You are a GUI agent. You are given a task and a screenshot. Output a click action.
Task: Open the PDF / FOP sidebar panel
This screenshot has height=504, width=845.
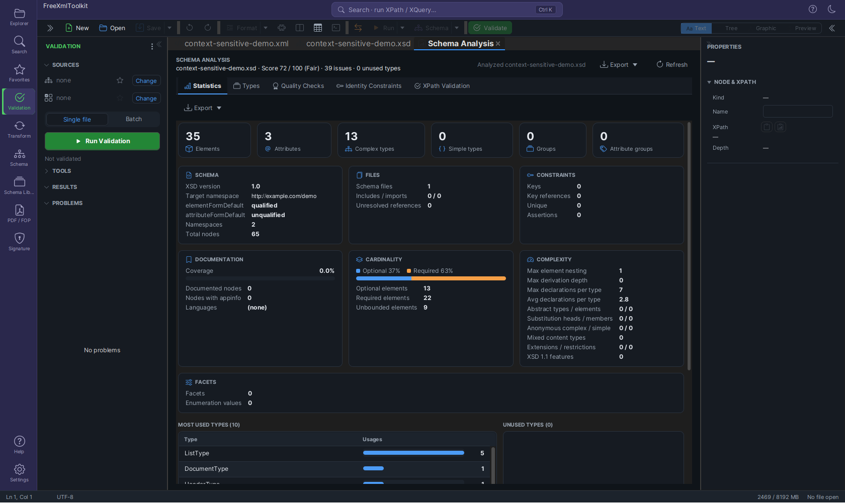(19, 214)
